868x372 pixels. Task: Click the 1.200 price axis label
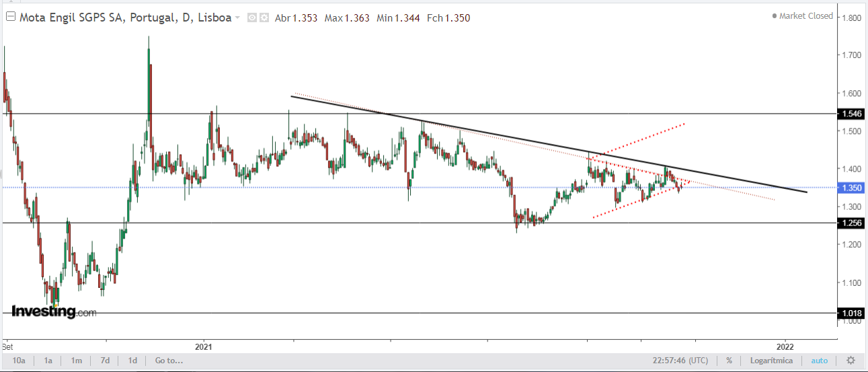point(852,245)
